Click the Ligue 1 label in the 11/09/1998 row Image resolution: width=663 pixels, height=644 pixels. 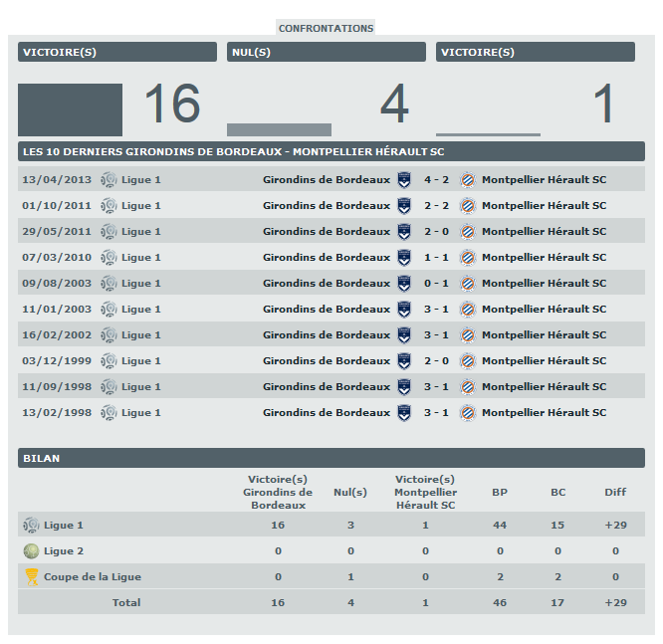tap(141, 387)
